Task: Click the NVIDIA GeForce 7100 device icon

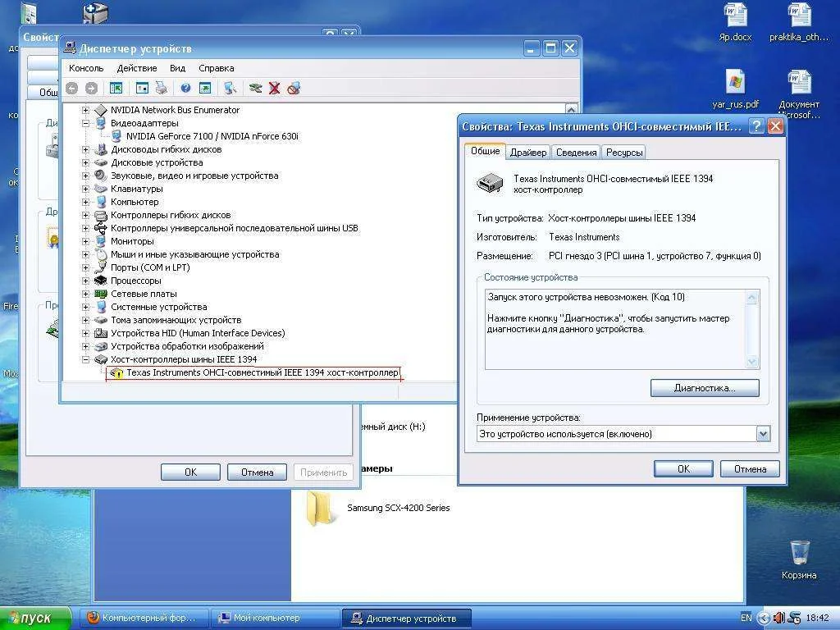Action: pos(116,136)
